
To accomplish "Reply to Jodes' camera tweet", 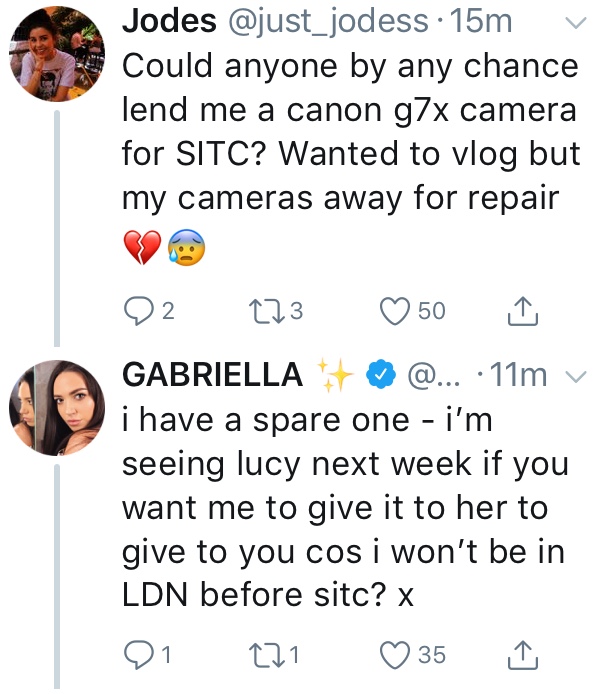I will 135,311.
